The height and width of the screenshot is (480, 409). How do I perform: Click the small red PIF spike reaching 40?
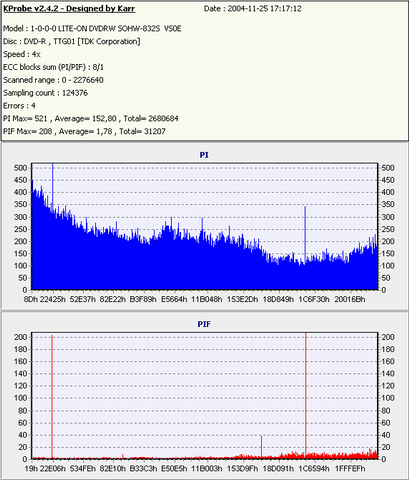tap(261, 447)
